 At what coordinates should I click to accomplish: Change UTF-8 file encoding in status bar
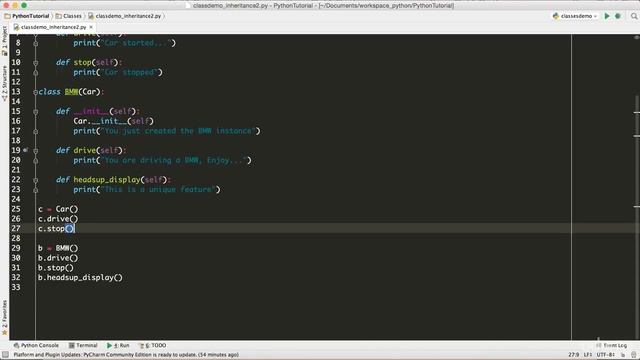click(x=606, y=355)
